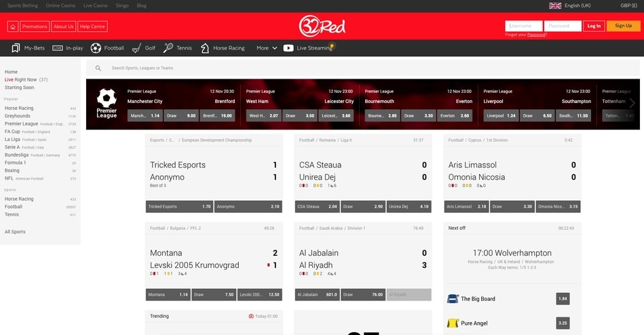Open the Slingo top menu

(122, 5)
